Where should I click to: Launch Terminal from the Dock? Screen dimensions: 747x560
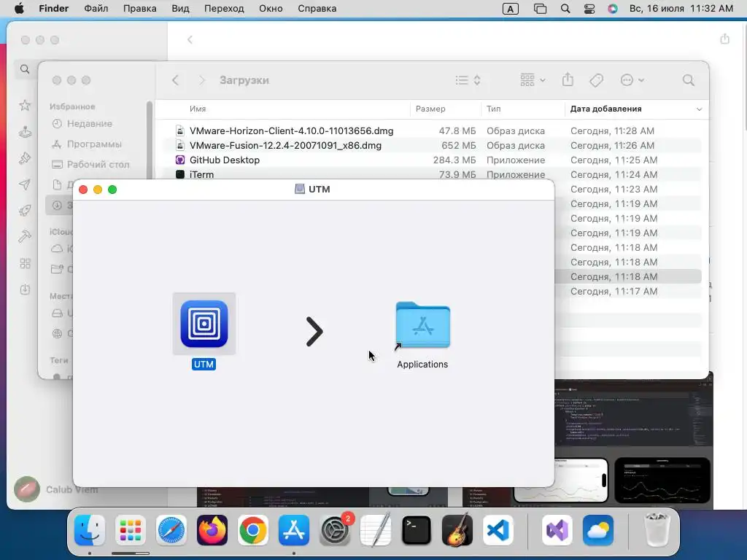tap(417, 530)
